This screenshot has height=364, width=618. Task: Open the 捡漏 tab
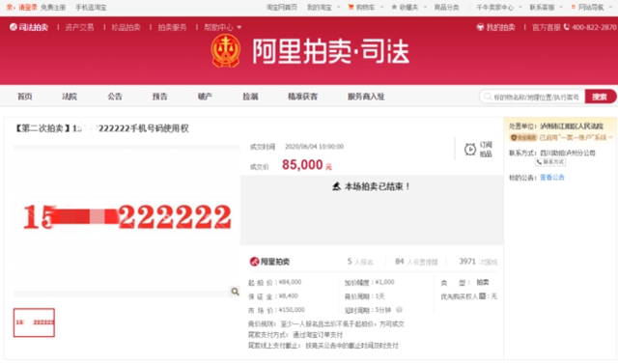tap(250, 97)
